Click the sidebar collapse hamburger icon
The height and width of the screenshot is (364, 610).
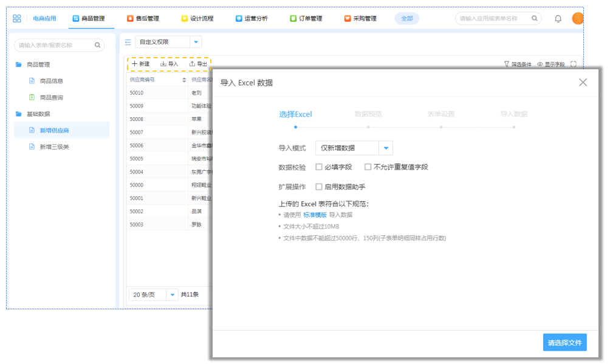click(128, 42)
